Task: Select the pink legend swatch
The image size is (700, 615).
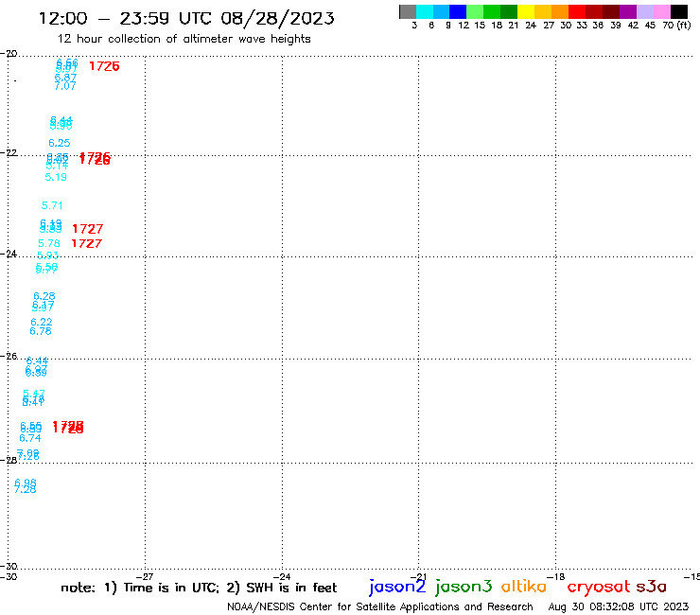Action: 661,11
